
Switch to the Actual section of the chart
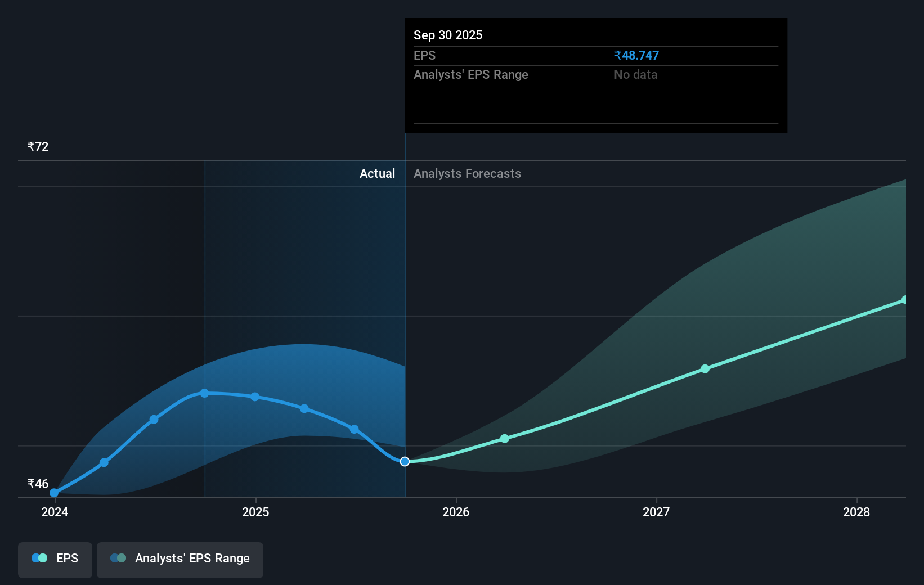pos(377,173)
